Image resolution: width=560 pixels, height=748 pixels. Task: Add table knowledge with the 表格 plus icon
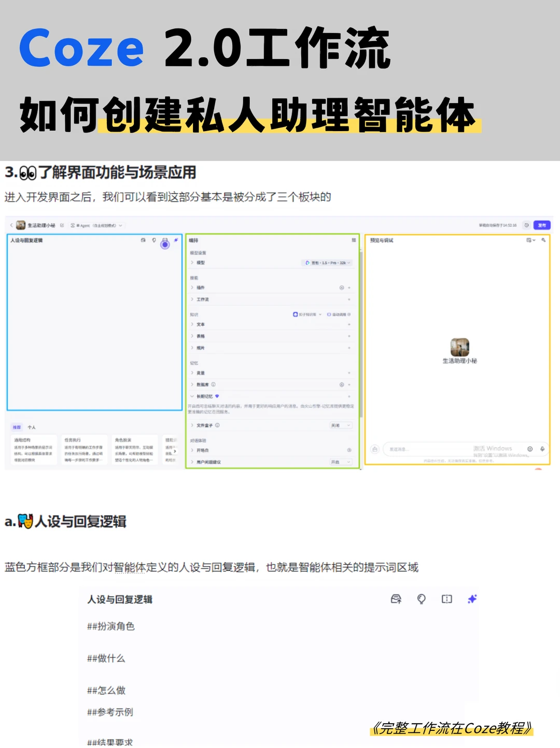[349, 336]
